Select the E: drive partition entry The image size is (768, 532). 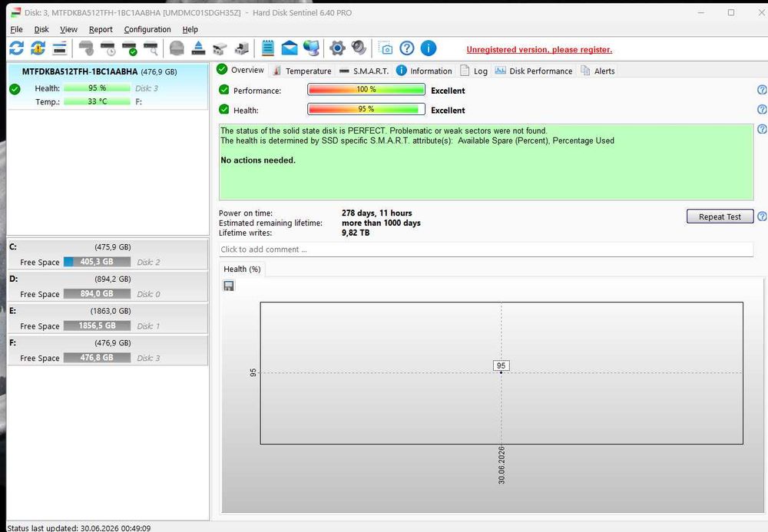pos(108,318)
